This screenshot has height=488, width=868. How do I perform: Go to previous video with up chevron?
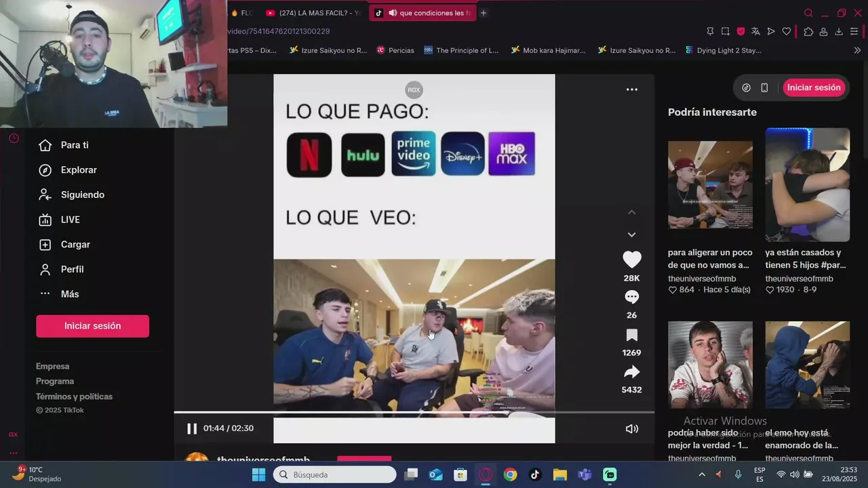pos(631,212)
